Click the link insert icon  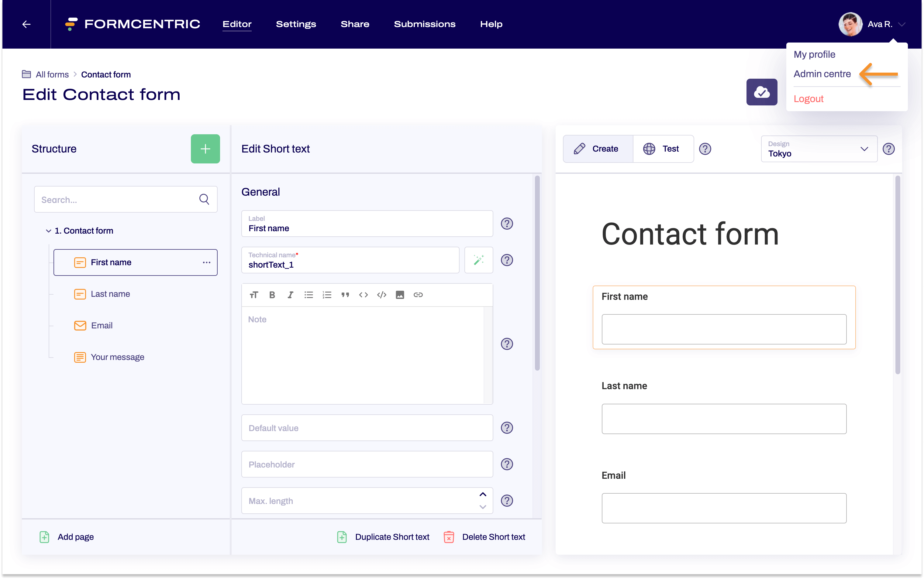pyautogui.click(x=418, y=294)
